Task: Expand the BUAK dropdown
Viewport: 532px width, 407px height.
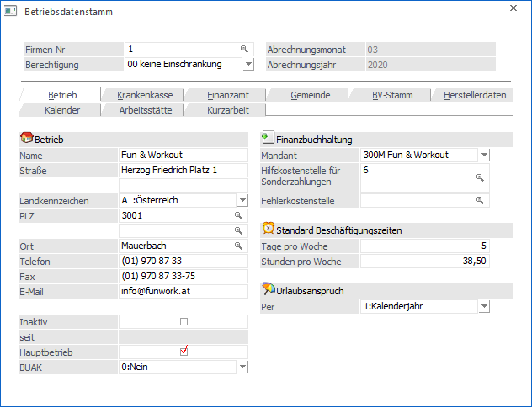Action: (x=242, y=367)
